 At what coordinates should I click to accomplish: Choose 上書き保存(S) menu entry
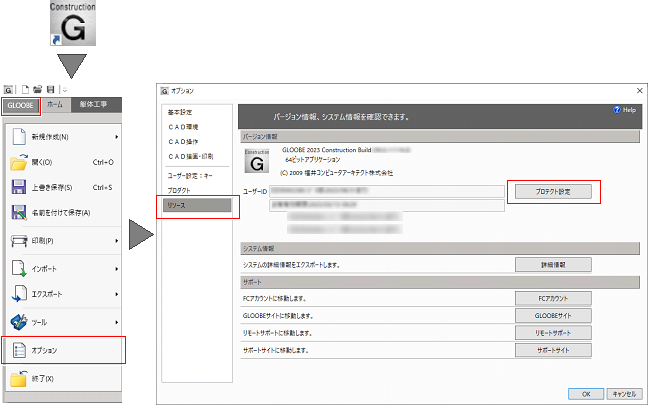(x=64, y=188)
